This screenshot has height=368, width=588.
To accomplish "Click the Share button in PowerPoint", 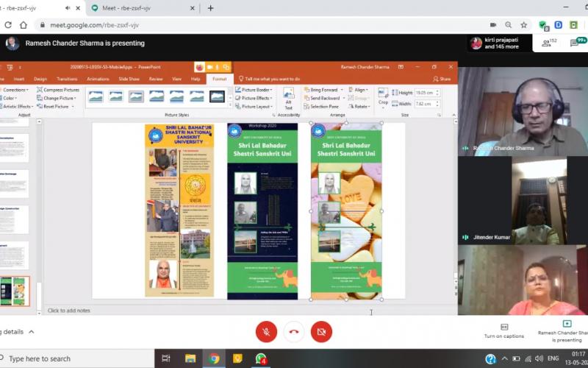I will [442, 79].
